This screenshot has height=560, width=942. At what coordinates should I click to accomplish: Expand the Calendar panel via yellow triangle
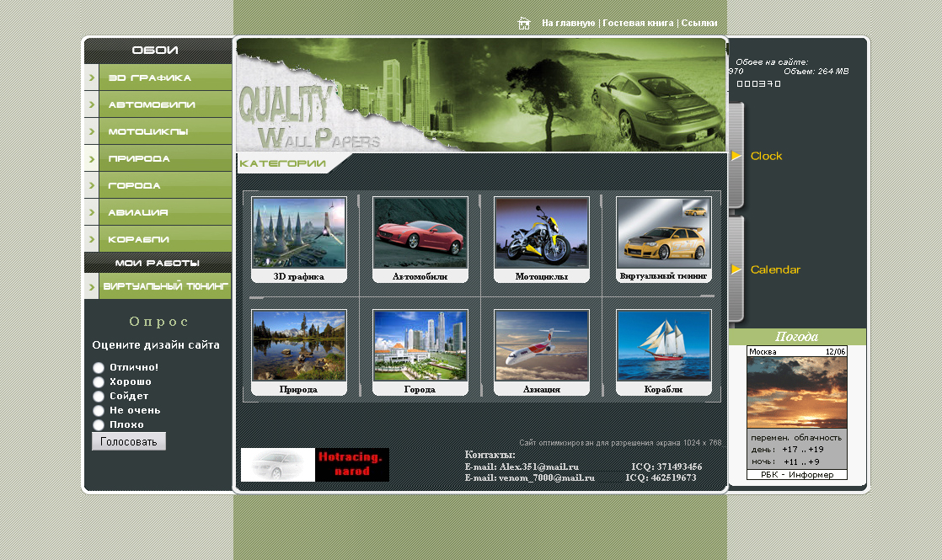pyautogui.click(x=736, y=269)
